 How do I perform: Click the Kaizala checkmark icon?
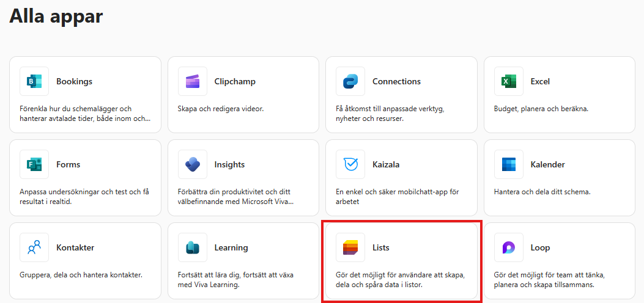[x=350, y=164]
